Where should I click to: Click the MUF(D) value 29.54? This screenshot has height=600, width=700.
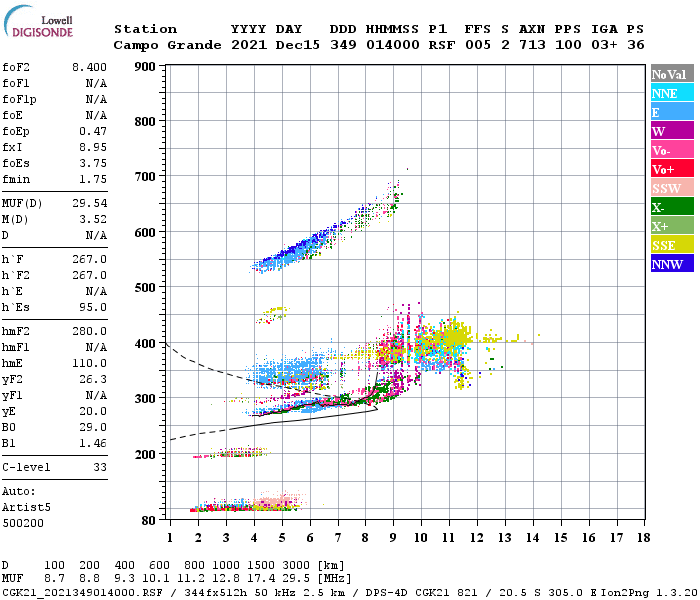coord(89,204)
